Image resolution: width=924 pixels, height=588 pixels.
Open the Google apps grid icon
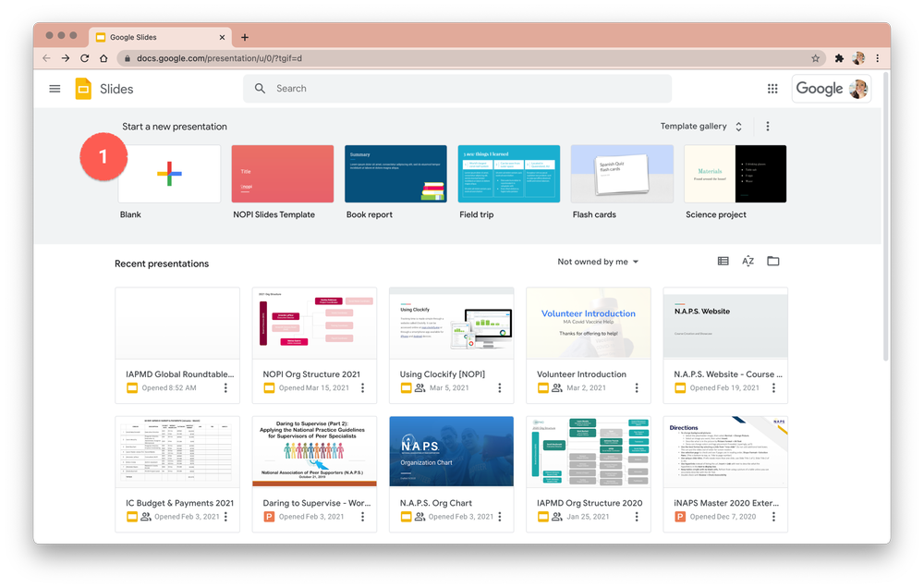(x=772, y=89)
